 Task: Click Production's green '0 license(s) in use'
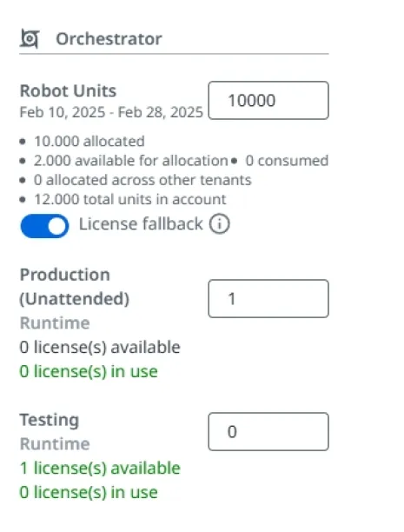coord(89,371)
